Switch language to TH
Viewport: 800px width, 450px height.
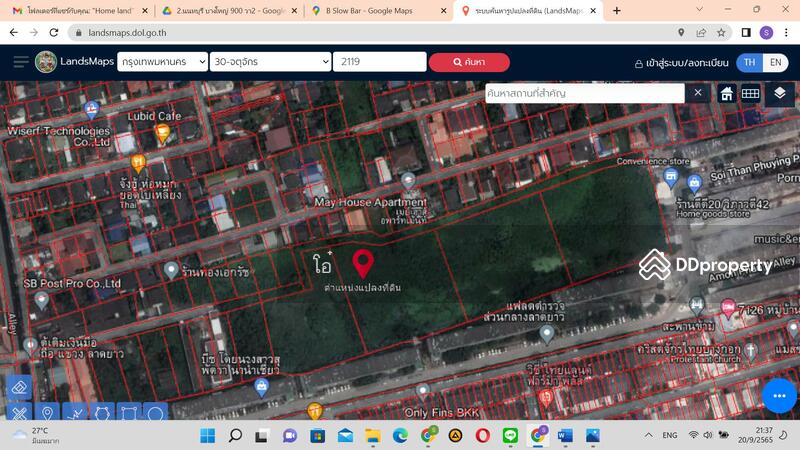[749, 62]
